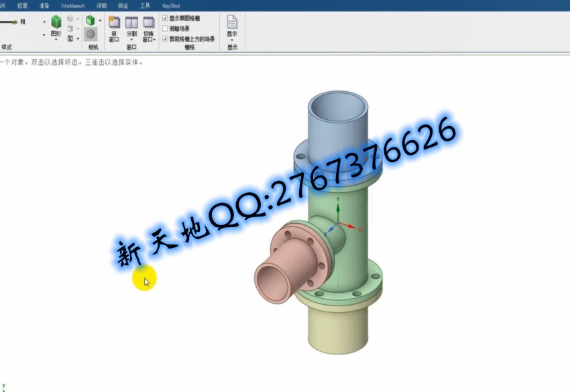The height and width of the screenshot is (392, 570).
Task: Open the 工具 tab
Action: click(145, 5)
